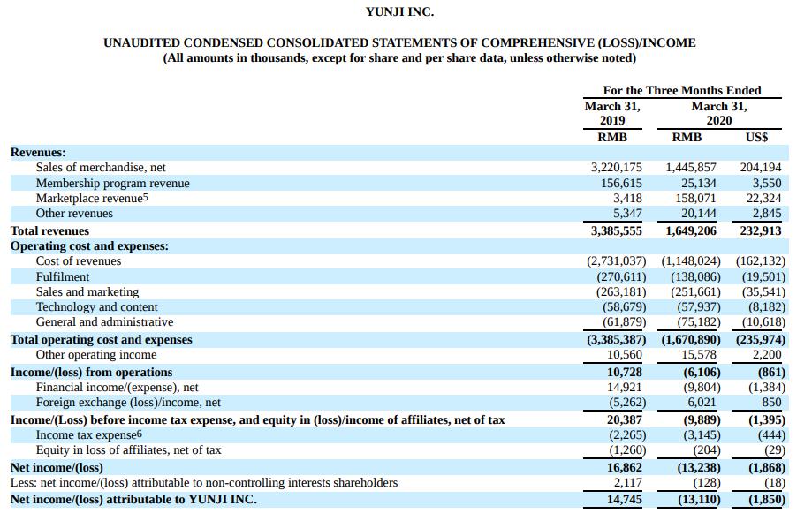Click the 'Financial income/(expense), net' row label
Image resolution: width=812 pixels, height=521 pixels.
click(117, 387)
